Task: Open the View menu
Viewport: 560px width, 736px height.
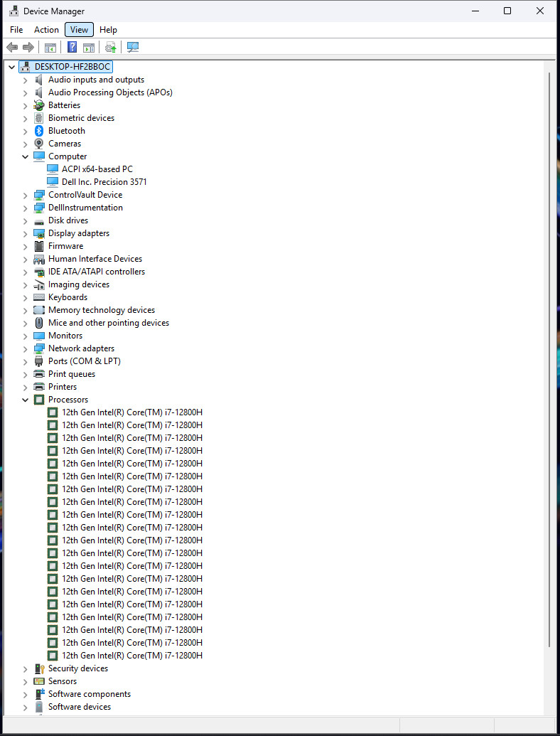Action: tap(80, 30)
